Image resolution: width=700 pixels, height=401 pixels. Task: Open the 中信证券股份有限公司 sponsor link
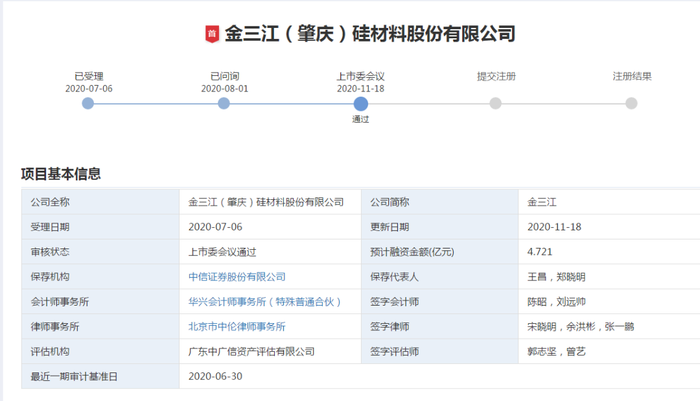(237, 277)
